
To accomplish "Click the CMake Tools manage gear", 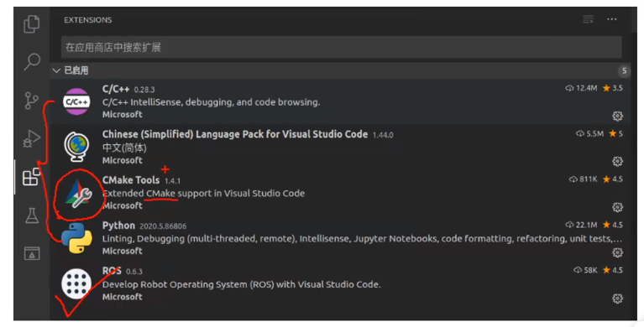I will [617, 207].
